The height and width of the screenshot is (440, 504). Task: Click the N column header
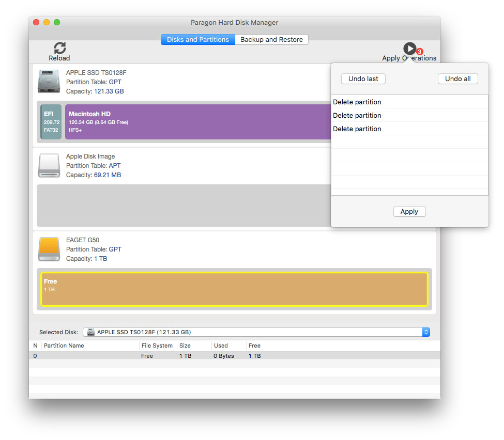point(35,345)
